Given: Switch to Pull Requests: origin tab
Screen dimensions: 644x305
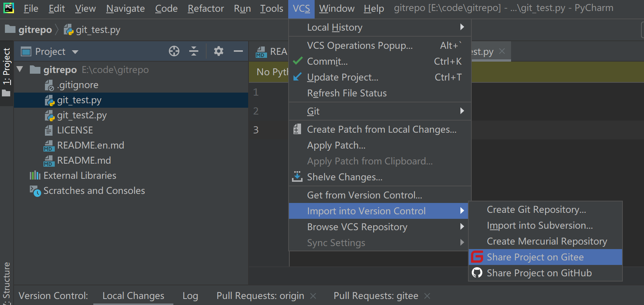Looking at the screenshot, I should pyautogui.click(x=260, y=296).
